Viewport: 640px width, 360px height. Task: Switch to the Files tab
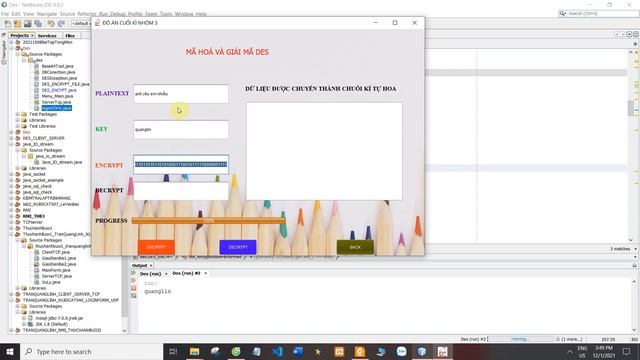tap(70, 36)
